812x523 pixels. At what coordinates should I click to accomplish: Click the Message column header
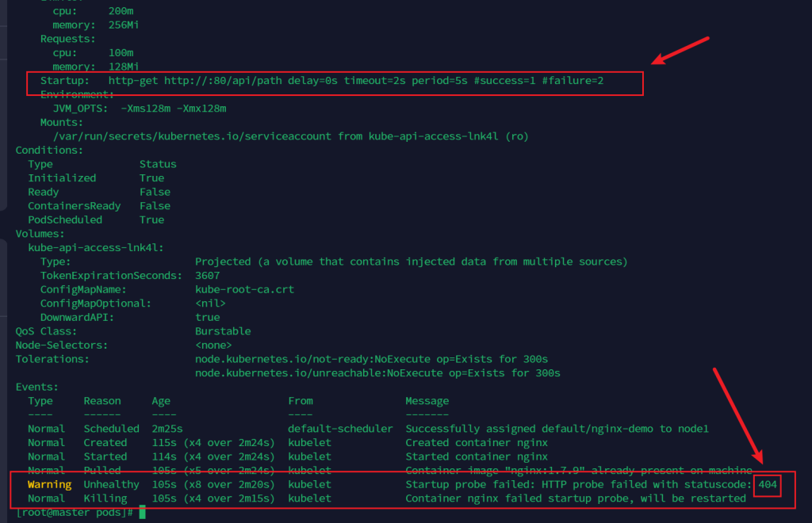tap(427, 401)
